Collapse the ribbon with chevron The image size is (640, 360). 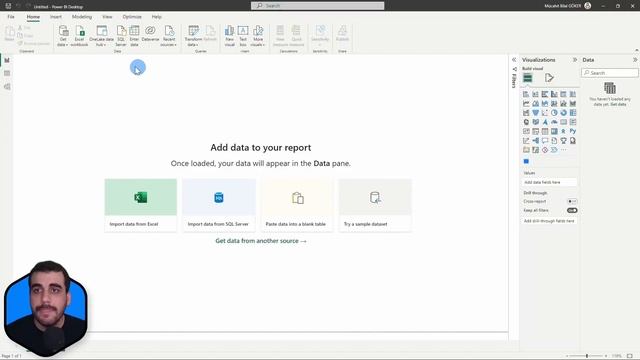point(637,50)
